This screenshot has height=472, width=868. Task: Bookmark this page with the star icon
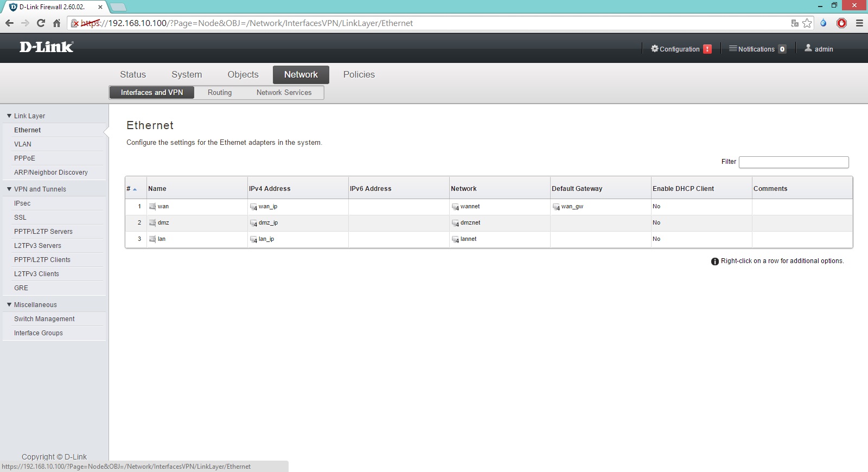point(807,23)
